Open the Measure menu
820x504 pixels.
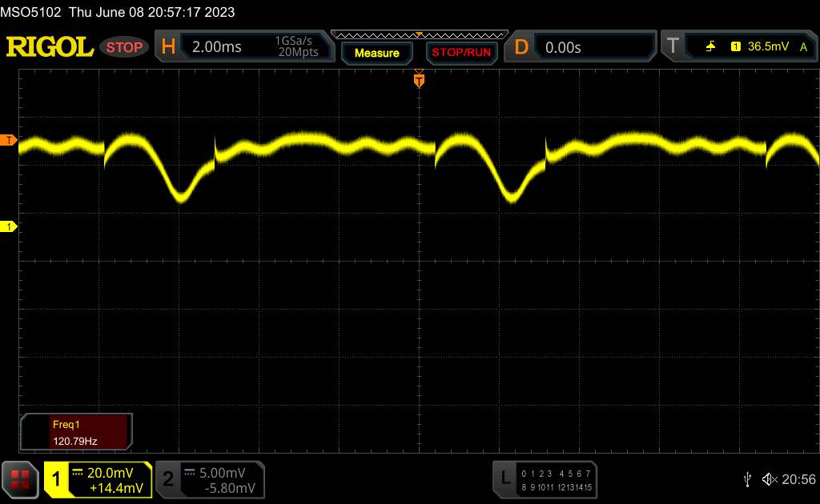point(376,53)
